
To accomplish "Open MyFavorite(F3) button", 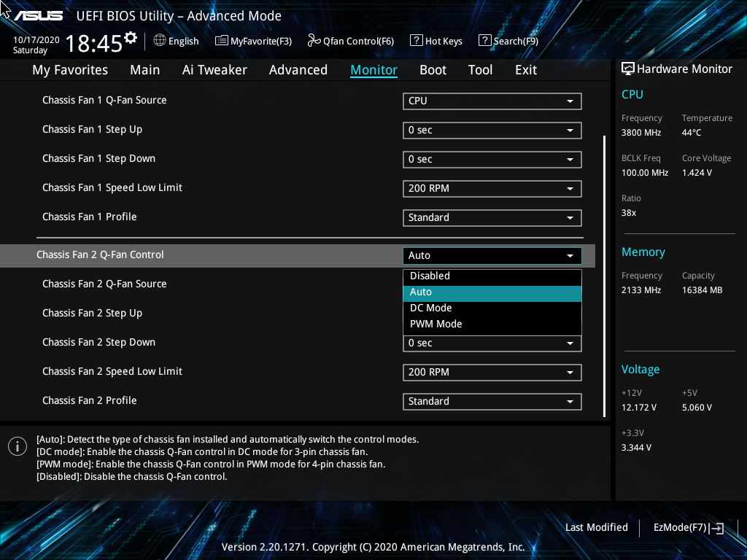I will [253, 41].
